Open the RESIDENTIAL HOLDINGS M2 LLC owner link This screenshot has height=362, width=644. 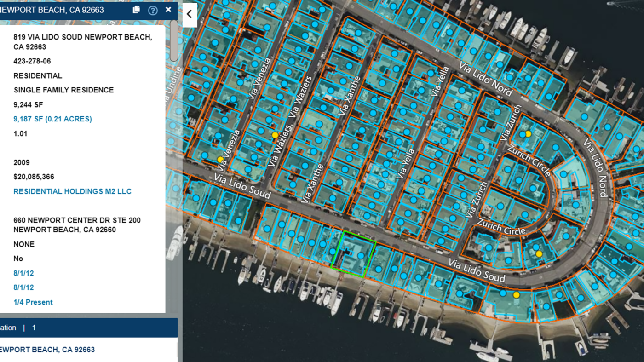(72, 191)
